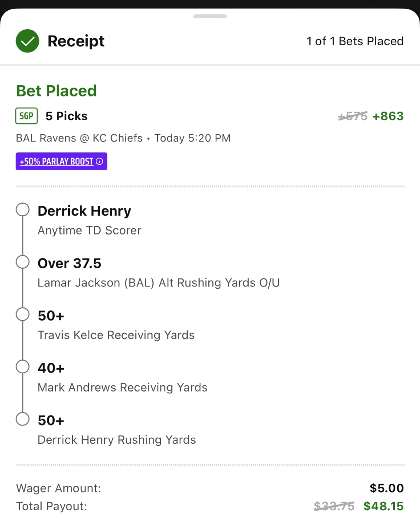Tap the crossed-out +575 original odds
Viewport: 420px width, 521px height.
pyautogui.click(x=353, y=116)
